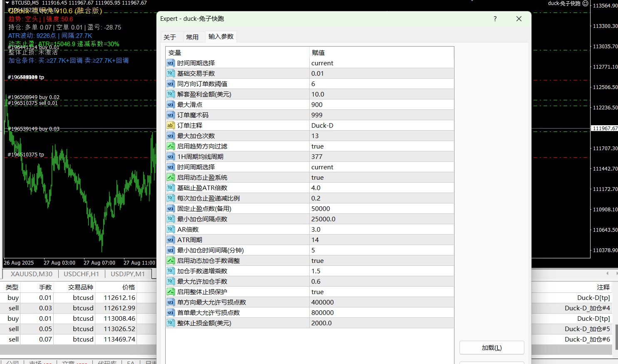Image resolution: width=618 pixels, height=364 pixels.
Task: Click the 赋值 column header
Action: [x=382, y=52]
